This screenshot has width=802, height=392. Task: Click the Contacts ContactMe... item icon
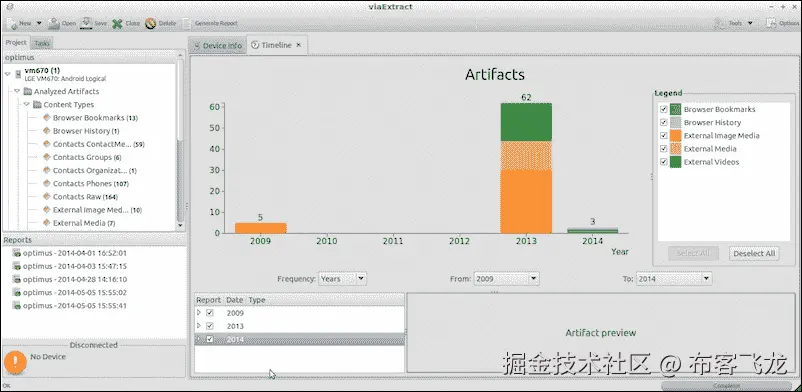pyautogui.click(x=47, y=144)
